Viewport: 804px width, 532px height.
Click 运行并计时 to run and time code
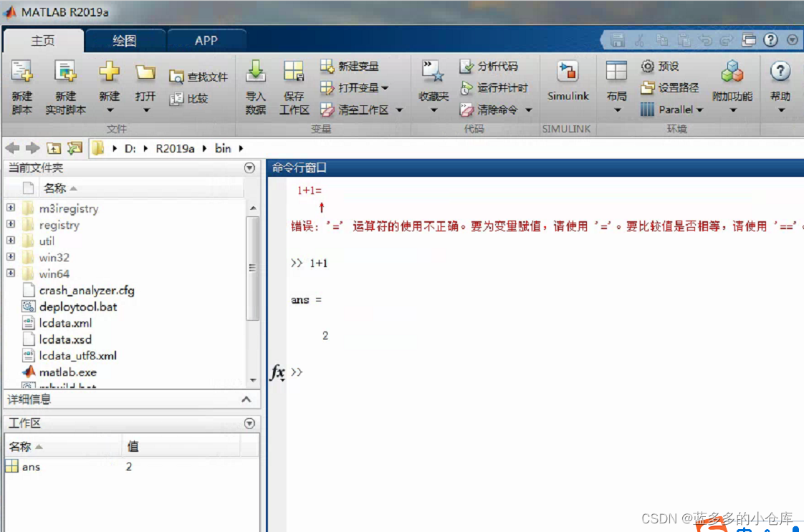click(504, 87)
